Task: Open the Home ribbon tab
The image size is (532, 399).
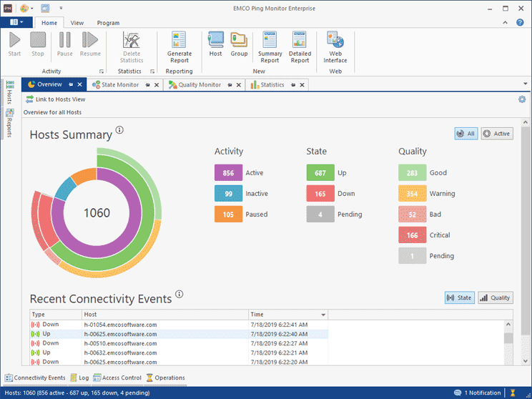Action: click(x=49, y=23)
